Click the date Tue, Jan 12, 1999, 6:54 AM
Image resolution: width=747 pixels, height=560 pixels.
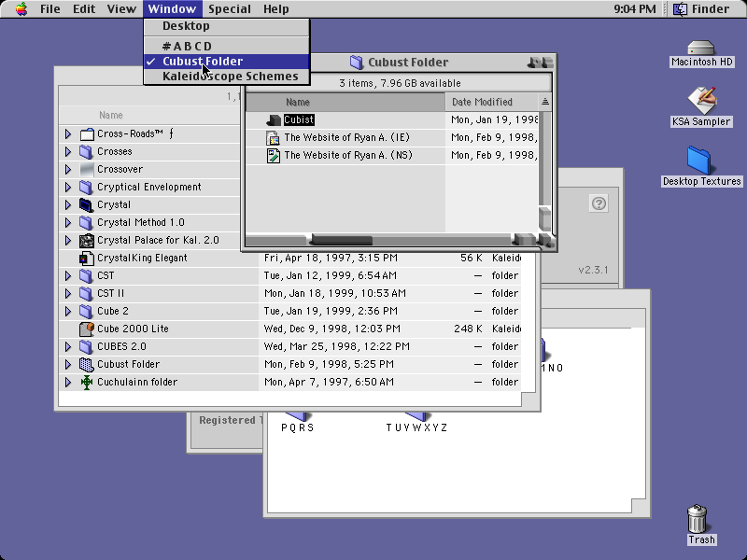tap(331, 275)
